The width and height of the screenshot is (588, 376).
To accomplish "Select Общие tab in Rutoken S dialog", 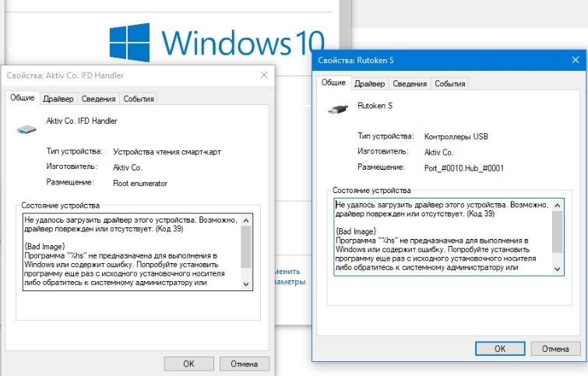I will click(x=333, y=83).
